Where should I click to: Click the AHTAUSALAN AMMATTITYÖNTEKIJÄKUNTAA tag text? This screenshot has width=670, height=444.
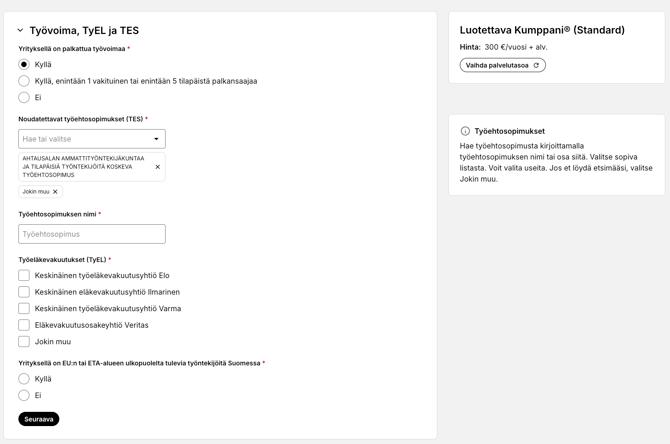pyautogui.click(x=83, y=167)
